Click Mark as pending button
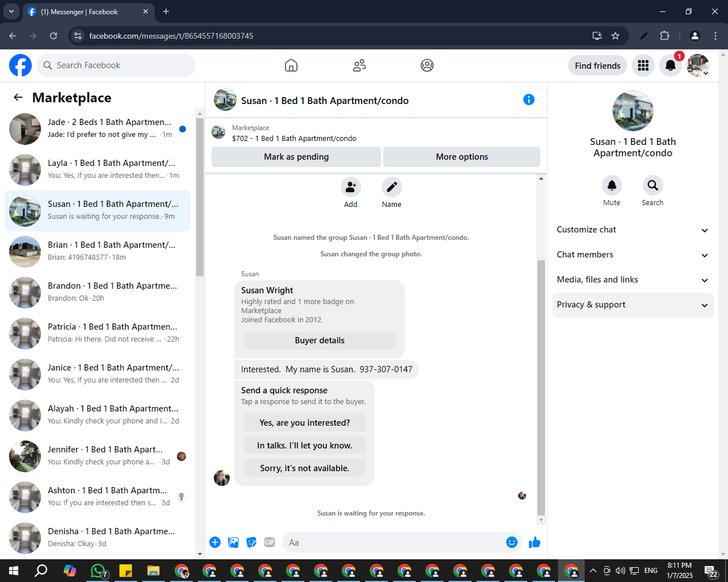Viewport: 728px width, 582px height. tap(296, 157)
